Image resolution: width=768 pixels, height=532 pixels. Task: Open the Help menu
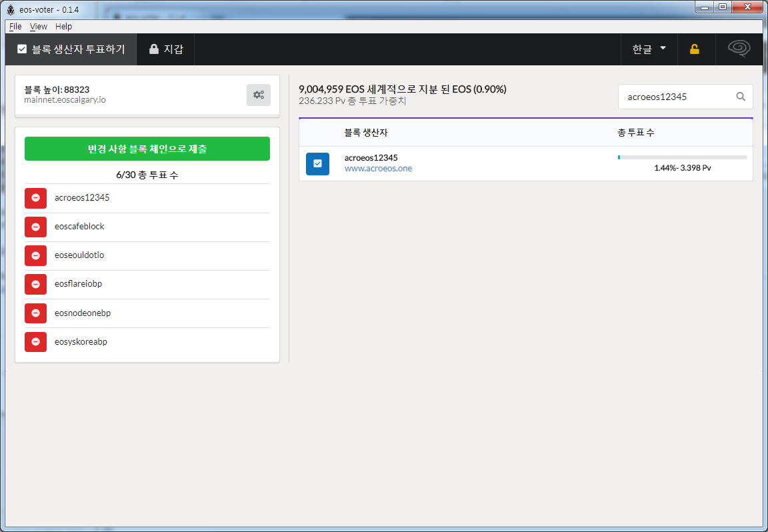(x=64, y=27)
